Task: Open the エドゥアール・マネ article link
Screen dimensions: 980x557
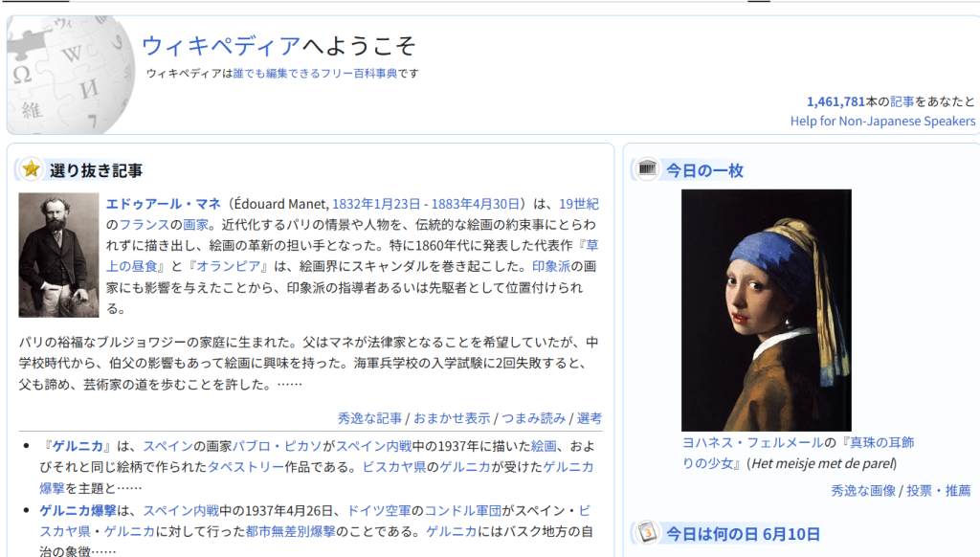Action: click(163, 204)
